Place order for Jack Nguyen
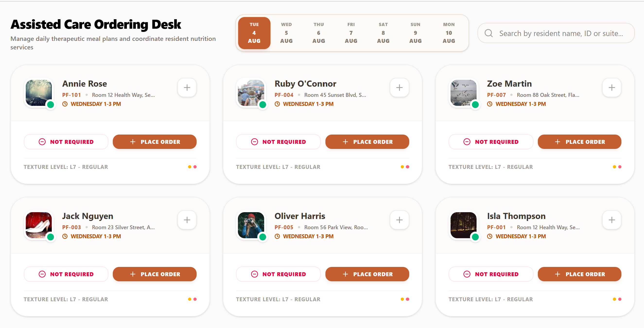 pyautogui.click(x=155, y=274)
